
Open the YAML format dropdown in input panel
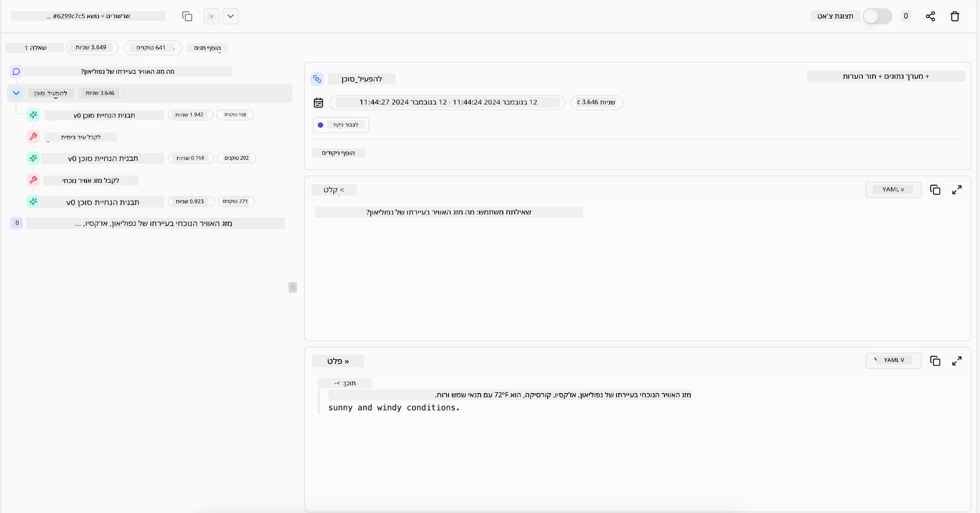point(893,190)
